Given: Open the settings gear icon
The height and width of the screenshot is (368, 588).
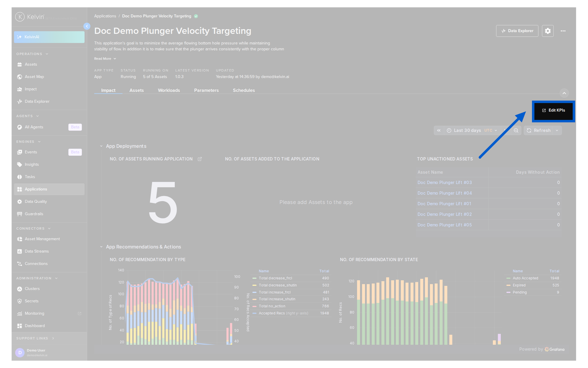Looking at the screenshot, I should (x=548, y=31).
